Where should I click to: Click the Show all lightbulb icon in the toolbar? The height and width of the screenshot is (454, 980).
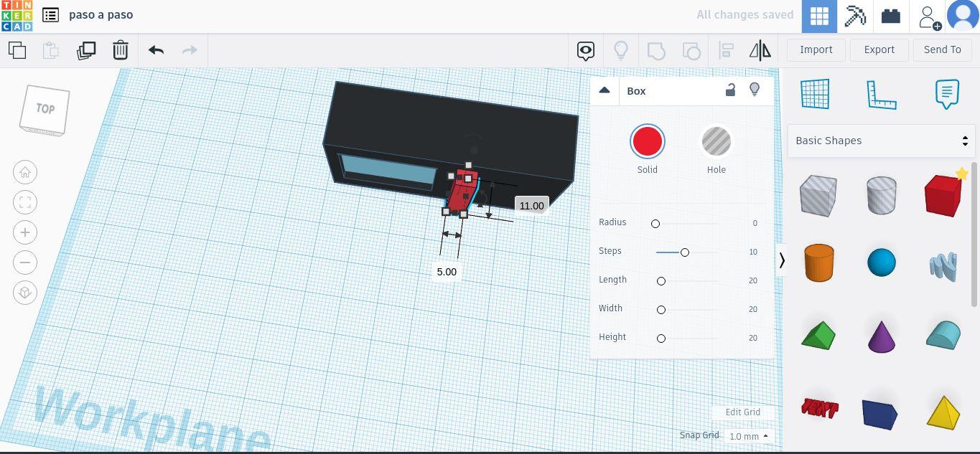pyautogui.click(x=621, y=50)
